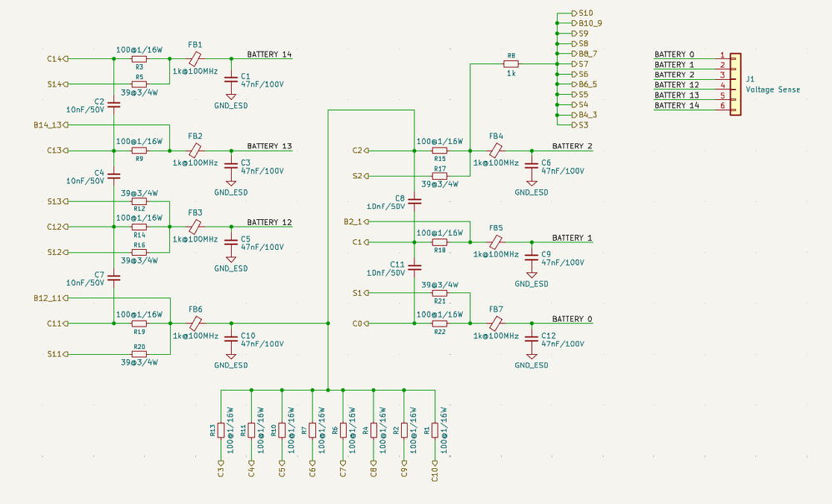The height and width of the screenshot is (504, 832).
Task: Select the 1k resistor R8 symbol
Action: 511,63
